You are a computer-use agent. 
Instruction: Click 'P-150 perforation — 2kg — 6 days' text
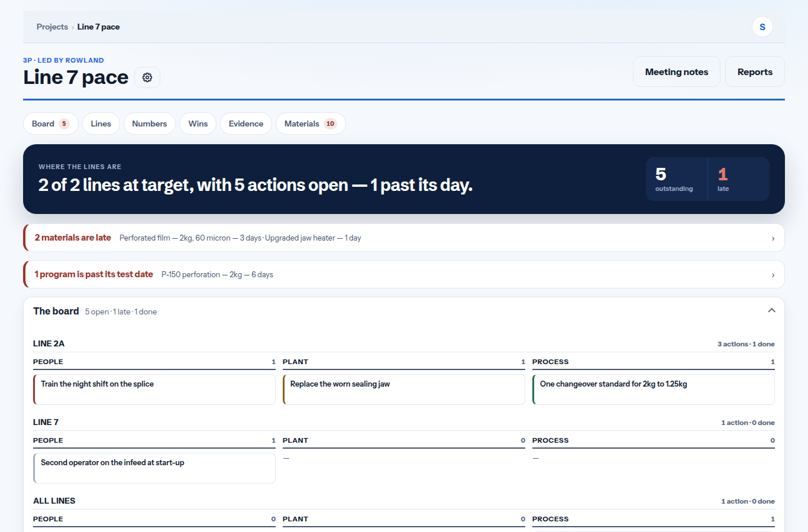click(x=217, y=274)
